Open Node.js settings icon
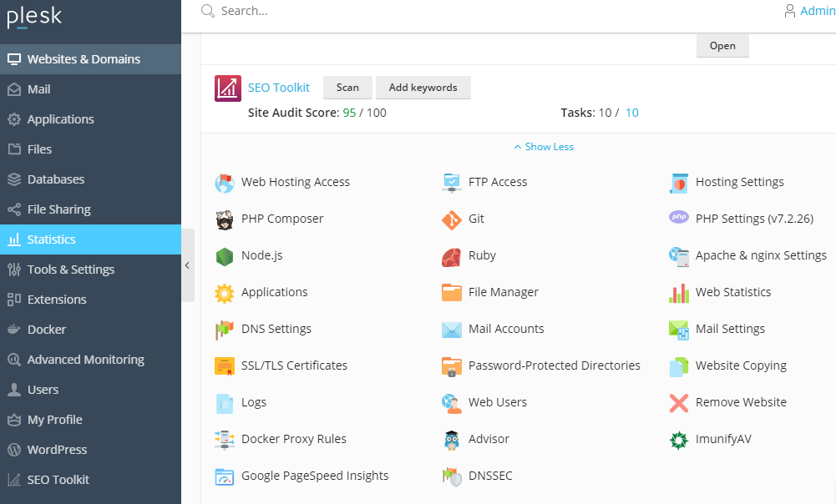The height and width of the screenshot is (504, 836). point(224,255)
